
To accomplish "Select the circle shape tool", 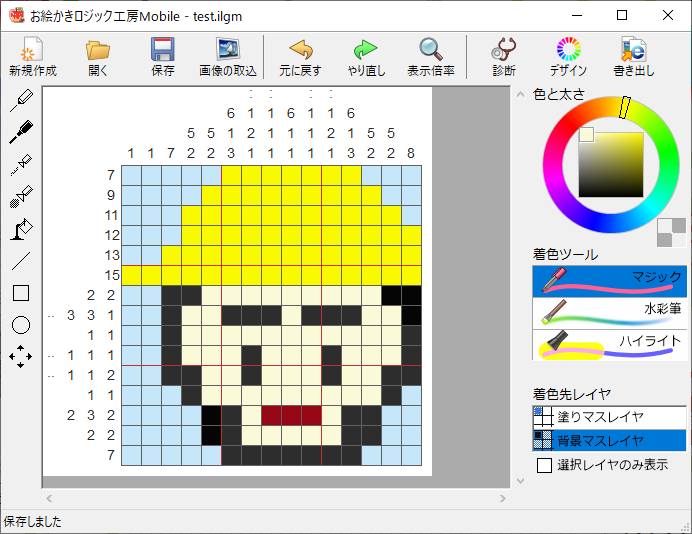I will pos(21,325).
